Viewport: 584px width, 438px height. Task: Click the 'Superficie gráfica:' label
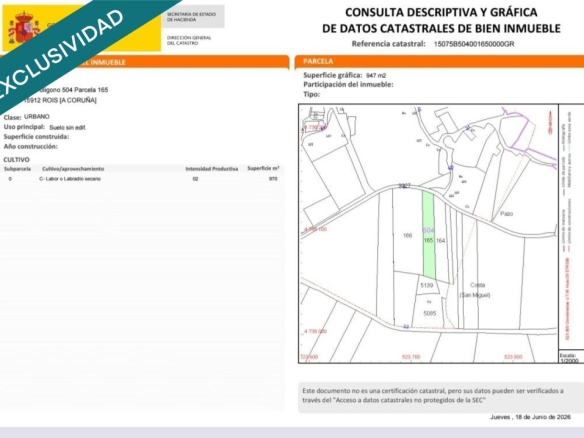click(x=333, y=75)
